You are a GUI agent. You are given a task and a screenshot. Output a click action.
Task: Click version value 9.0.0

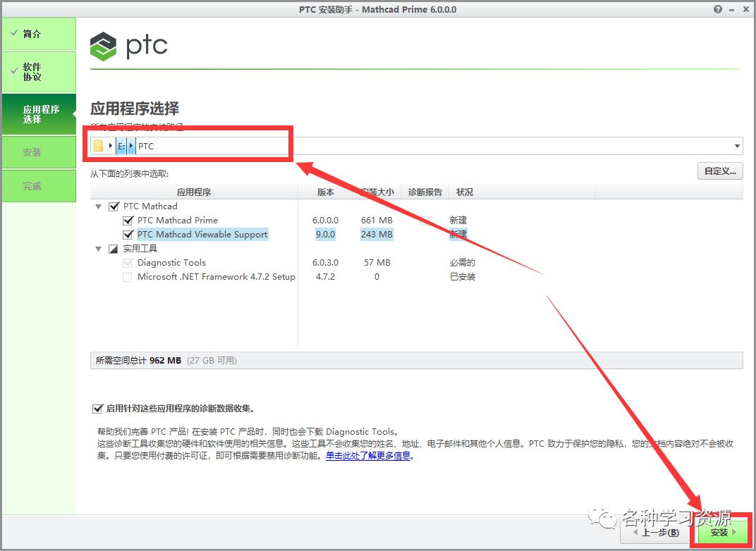tap(325, 235)
